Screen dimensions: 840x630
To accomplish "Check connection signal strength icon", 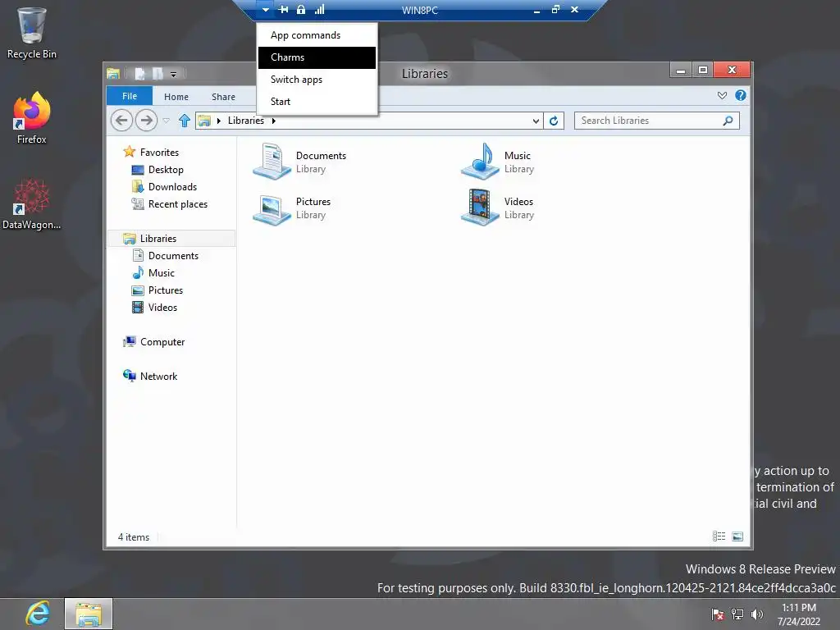I will [320, 9].
